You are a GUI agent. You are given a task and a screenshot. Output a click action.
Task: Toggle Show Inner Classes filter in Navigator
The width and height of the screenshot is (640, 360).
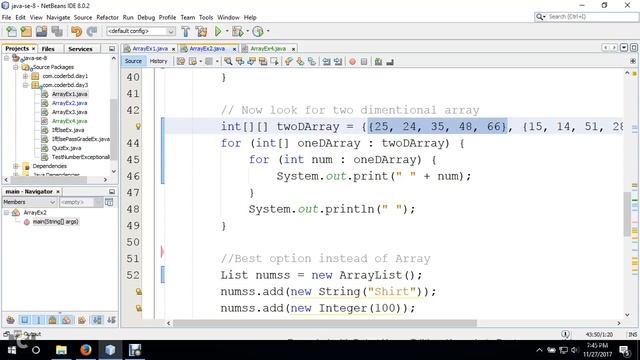pos(67,320)
